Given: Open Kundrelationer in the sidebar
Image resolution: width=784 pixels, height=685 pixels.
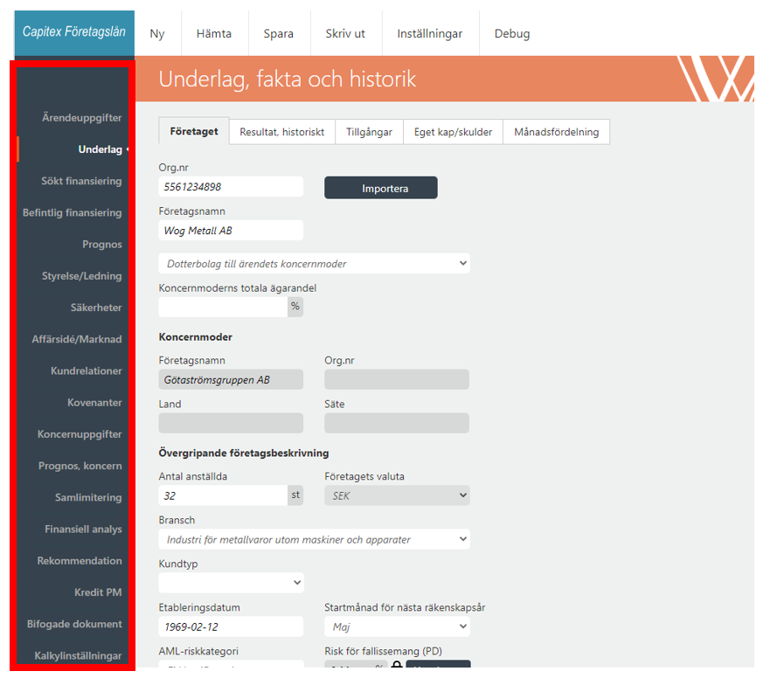Looking at the screenshot, I should (86, 371).
